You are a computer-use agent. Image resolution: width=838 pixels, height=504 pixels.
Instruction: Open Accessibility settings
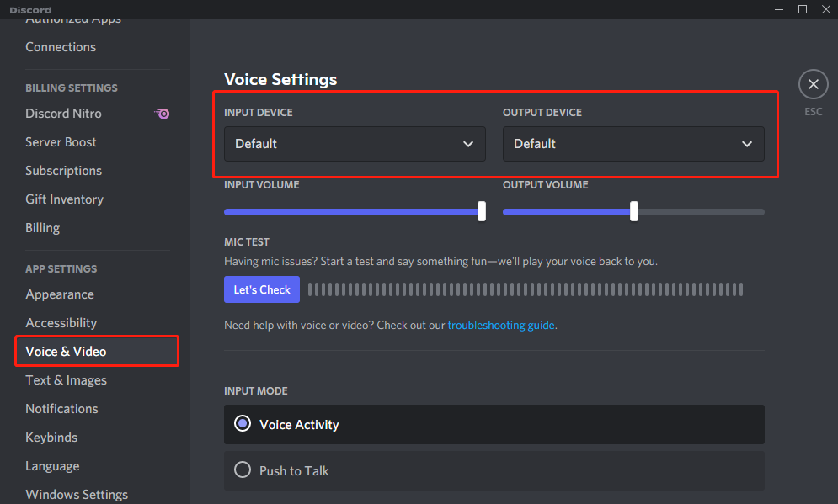[x=61, y=323]
